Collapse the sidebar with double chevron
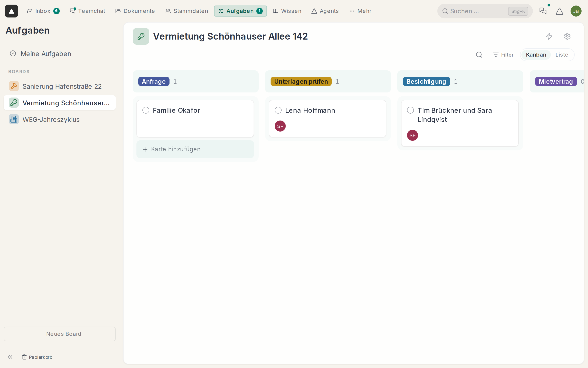The height and width of the screenshot is (368, 588). click(x=10, y=357)
